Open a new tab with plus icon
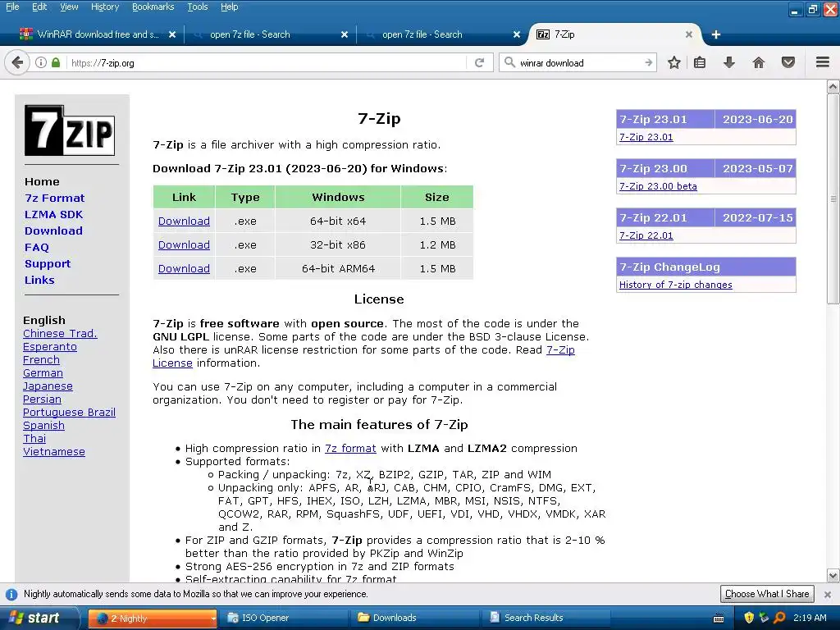Screen dimensions: 840x630 coord(715,34)
